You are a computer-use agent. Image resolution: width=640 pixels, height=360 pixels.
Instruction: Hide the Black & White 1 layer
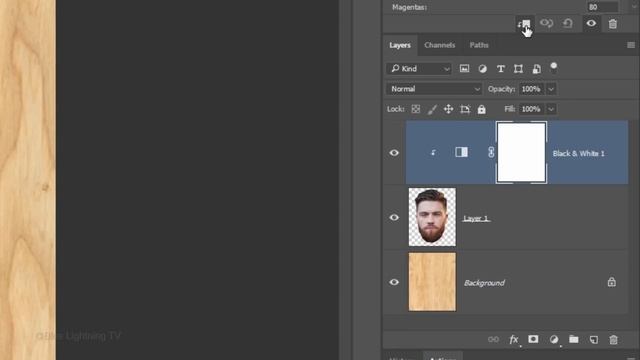pyautogui.click(x=394, y=153)
